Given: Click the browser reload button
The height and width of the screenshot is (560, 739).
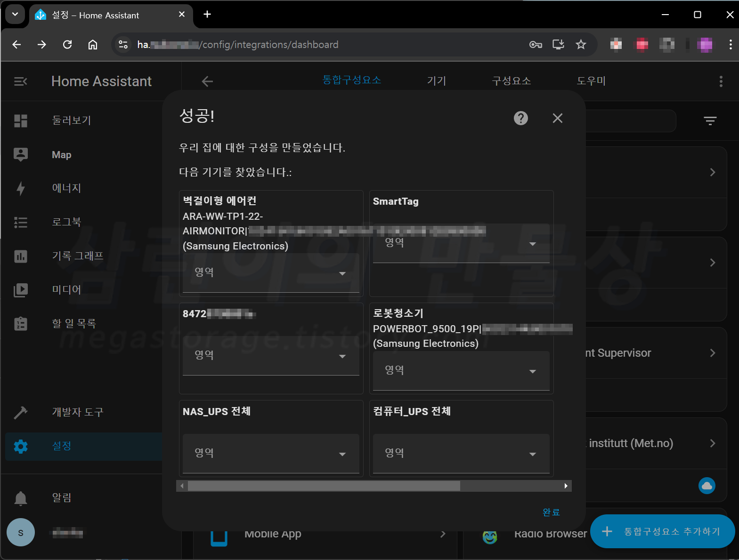Looking at the screenshot, I should pyautogui.click(x=67, y=44).
